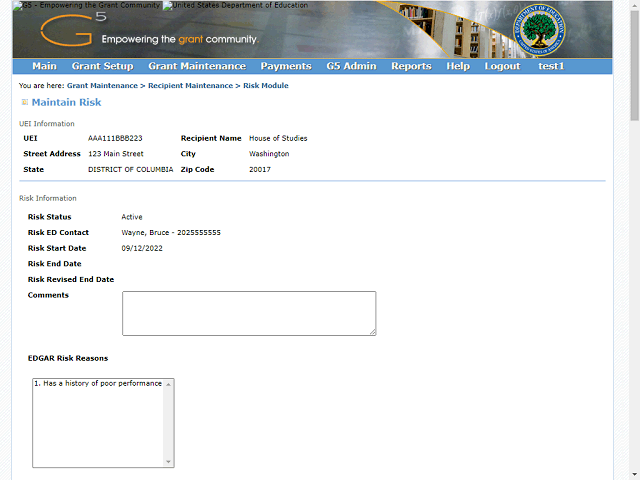Image resolution: width=640 pixels, height=480 pixels.
Task: Click the Risk End Date label
Action: [x=54, y=264]
